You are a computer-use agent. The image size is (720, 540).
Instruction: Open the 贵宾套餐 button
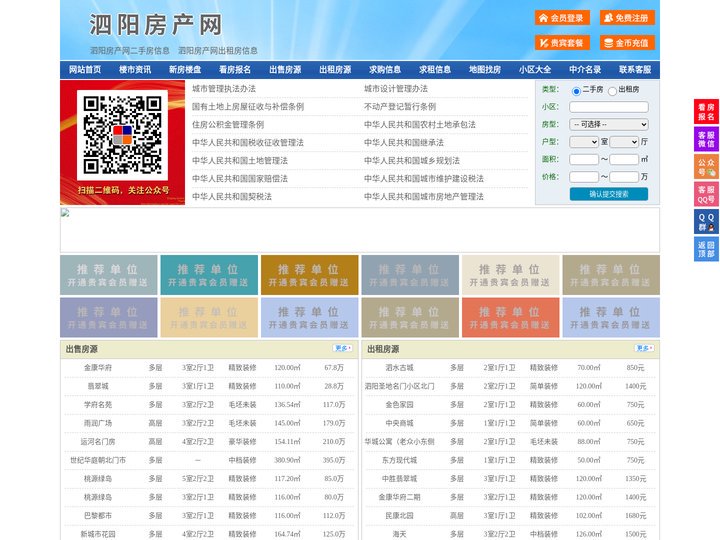pos(562,43)
